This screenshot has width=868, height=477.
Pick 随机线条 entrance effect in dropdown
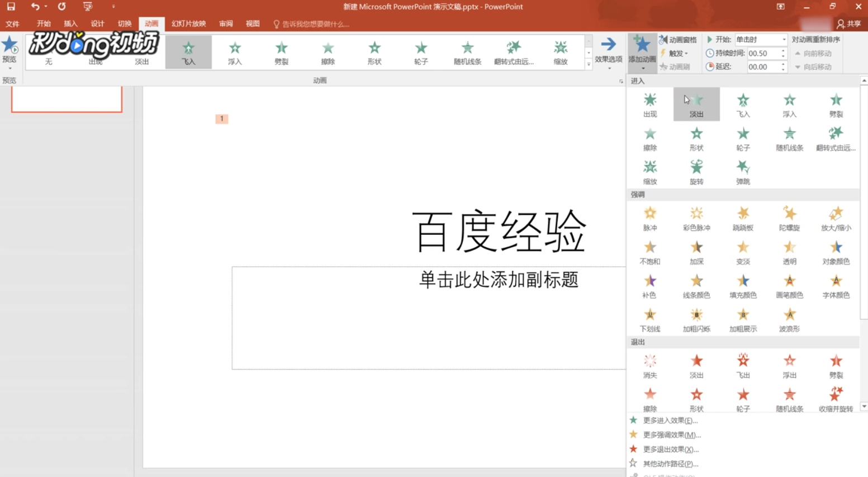tap(789, 139)
